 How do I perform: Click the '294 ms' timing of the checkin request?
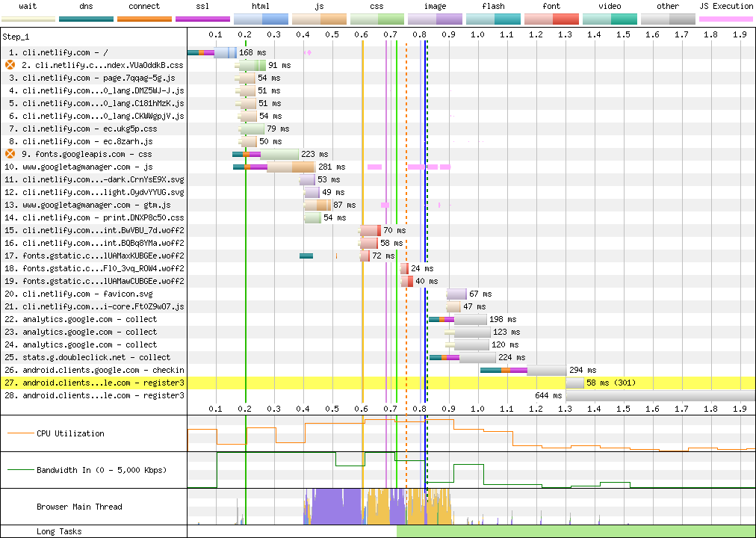(583, 370)
